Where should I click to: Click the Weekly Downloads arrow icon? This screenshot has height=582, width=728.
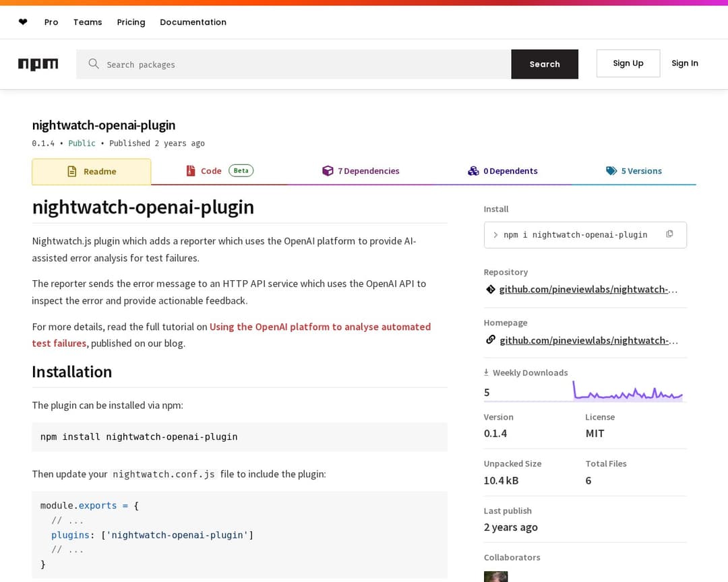486,373
